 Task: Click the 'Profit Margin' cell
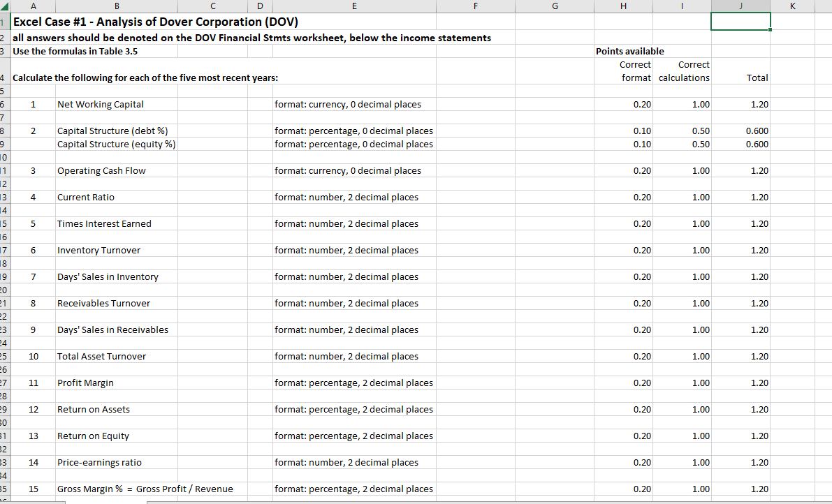tap(117, 383)
